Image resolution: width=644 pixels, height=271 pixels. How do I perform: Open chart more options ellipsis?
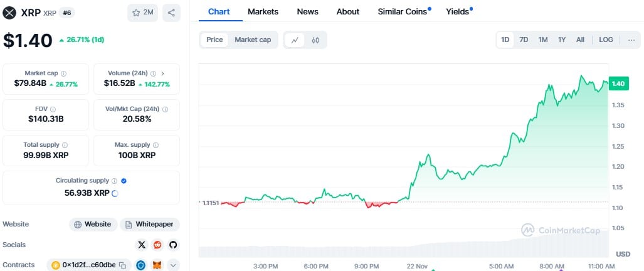(631, 40)
